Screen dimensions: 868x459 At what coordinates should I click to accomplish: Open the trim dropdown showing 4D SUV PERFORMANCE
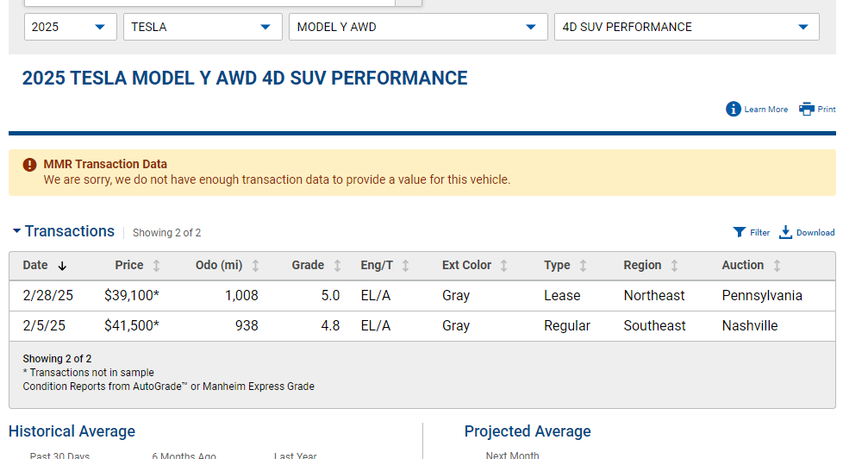(686, 27)
